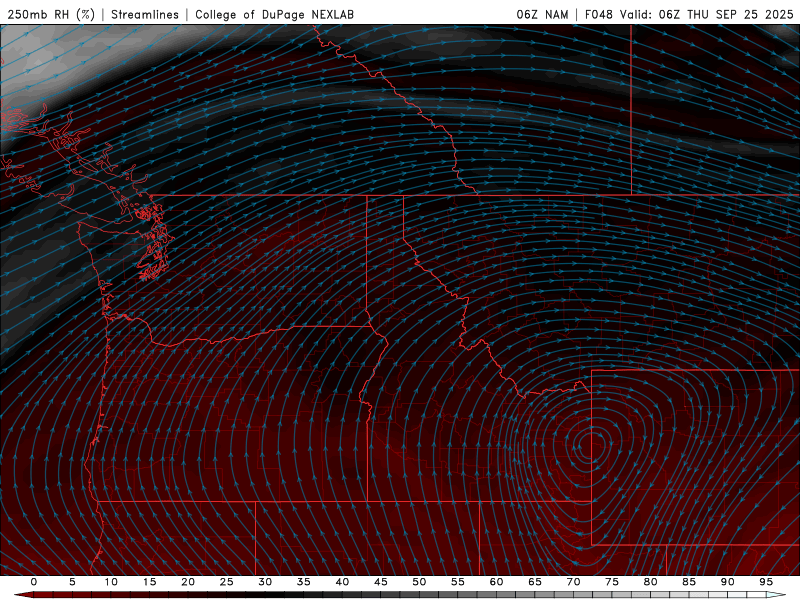Click the colorbar label '0'
The image size is (800, 600).
pos(34,582)
